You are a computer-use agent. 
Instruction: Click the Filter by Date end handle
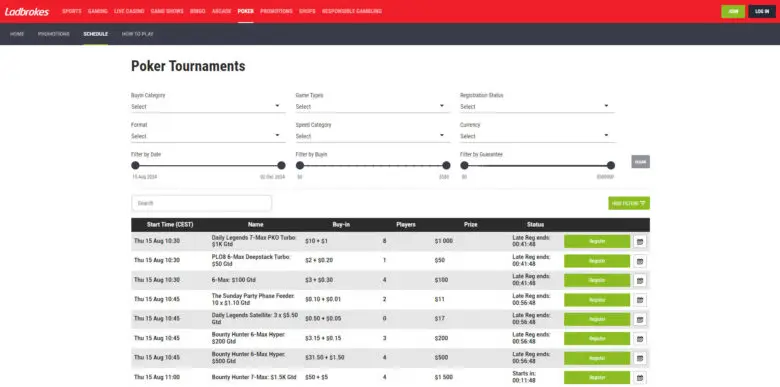tap(282, 165)
